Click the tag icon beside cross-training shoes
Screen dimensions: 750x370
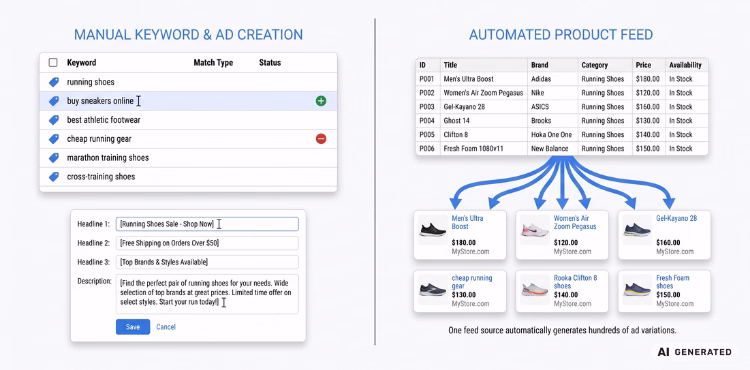[x=54, y=177]
